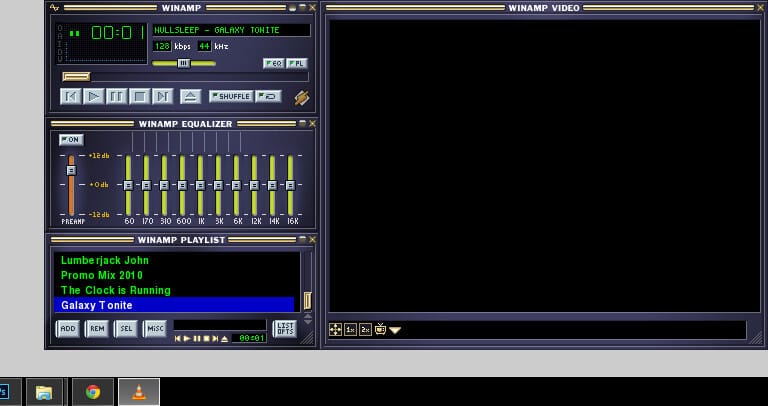The height and width of the screenshot is (406, 768).
Task: Pause playback in the main window
Action: tap(116, 97)
